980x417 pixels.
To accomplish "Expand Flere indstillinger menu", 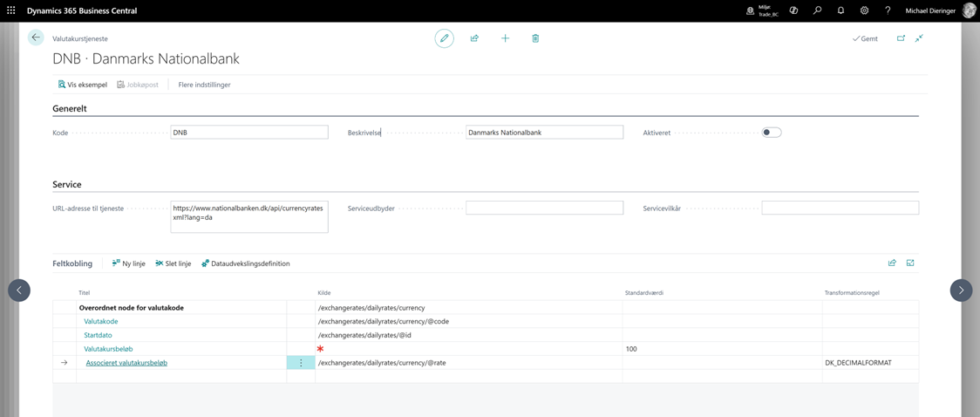I will coord(204,85).
